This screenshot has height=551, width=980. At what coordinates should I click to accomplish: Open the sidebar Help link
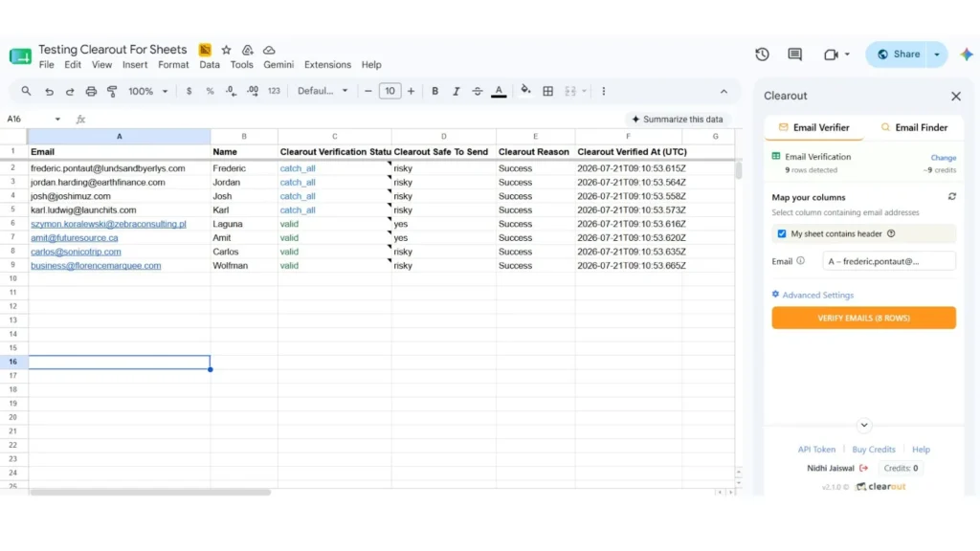tap(921, 450)
